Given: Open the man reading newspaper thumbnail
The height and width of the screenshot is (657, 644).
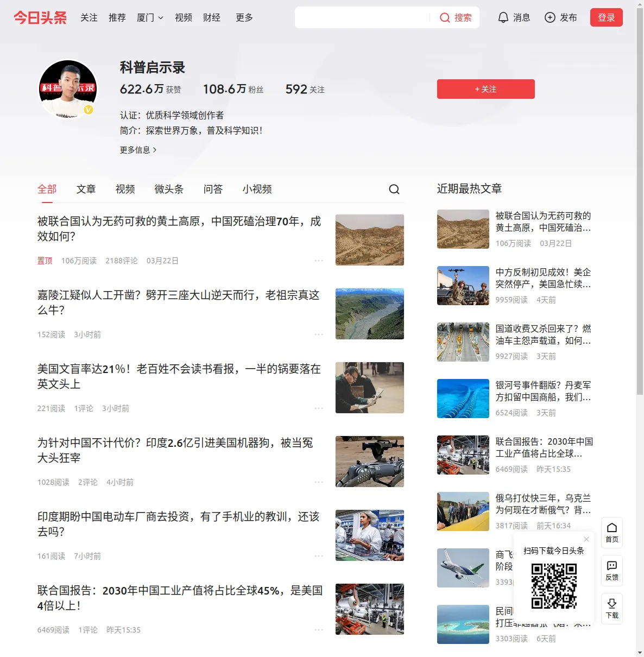Looking at the screenshot, I should (370, 388).
